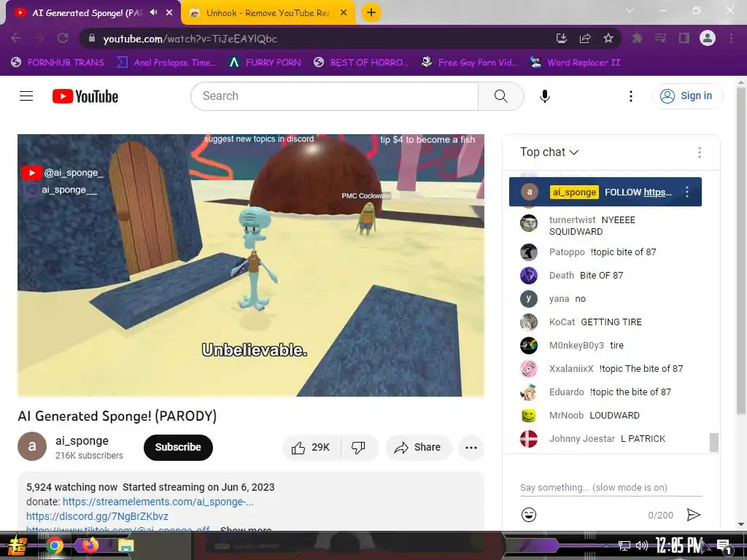
Task: Open File Explorer from the taskbar
Action: pos(125,545)
